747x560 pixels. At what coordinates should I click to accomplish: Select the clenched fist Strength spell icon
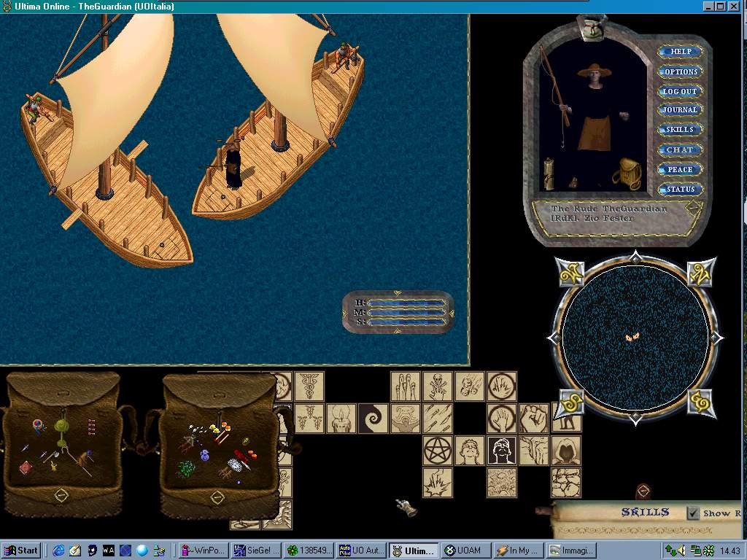point(533,418)
